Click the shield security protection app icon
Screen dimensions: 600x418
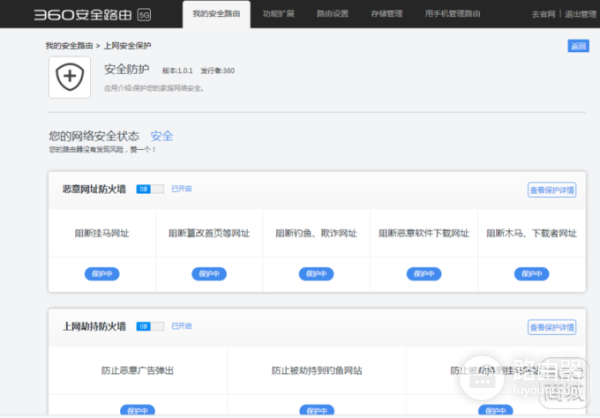(x=70, y=77)
